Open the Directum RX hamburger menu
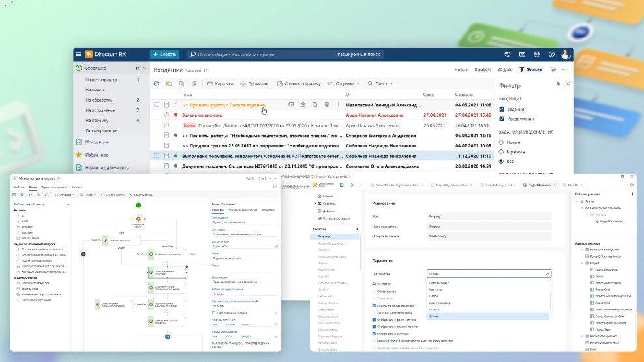Image resolution: width=644 pixels, height=362 pixels. click(78, 54)
